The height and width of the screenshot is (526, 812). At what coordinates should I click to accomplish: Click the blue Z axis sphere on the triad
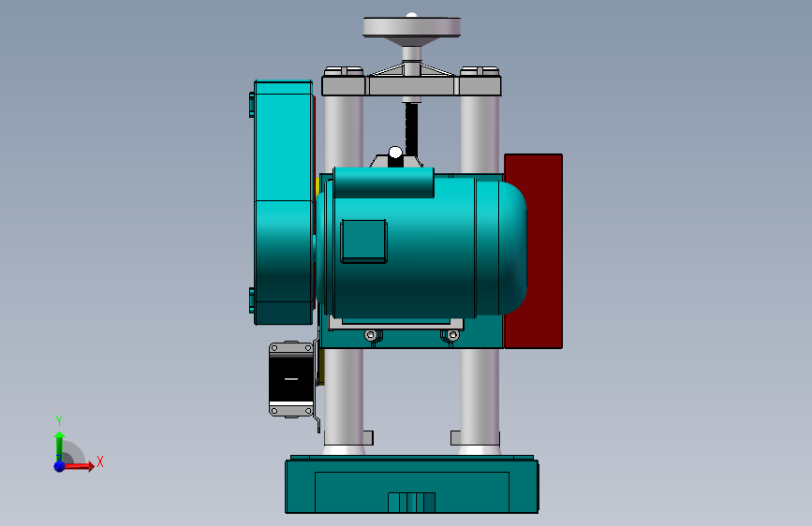(60, 466)
